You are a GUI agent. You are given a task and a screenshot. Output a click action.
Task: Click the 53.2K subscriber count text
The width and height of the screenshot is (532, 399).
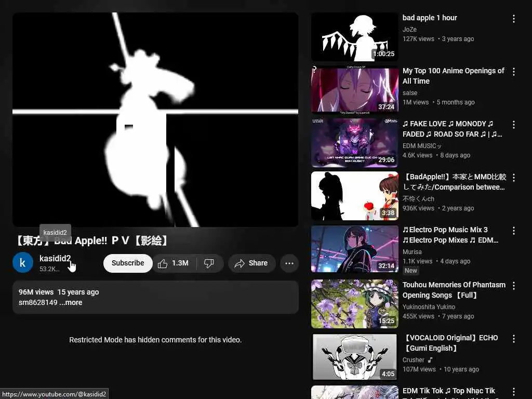point(49,269)
